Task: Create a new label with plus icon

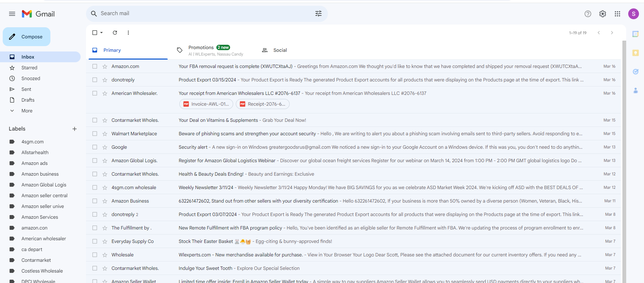Action: click(x=75, y=129)
